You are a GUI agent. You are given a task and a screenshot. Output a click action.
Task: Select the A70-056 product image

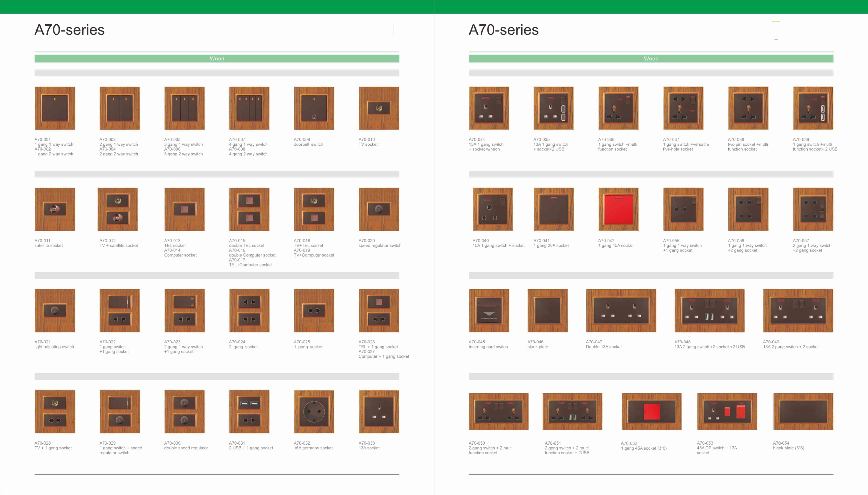[x=748, y=209]
